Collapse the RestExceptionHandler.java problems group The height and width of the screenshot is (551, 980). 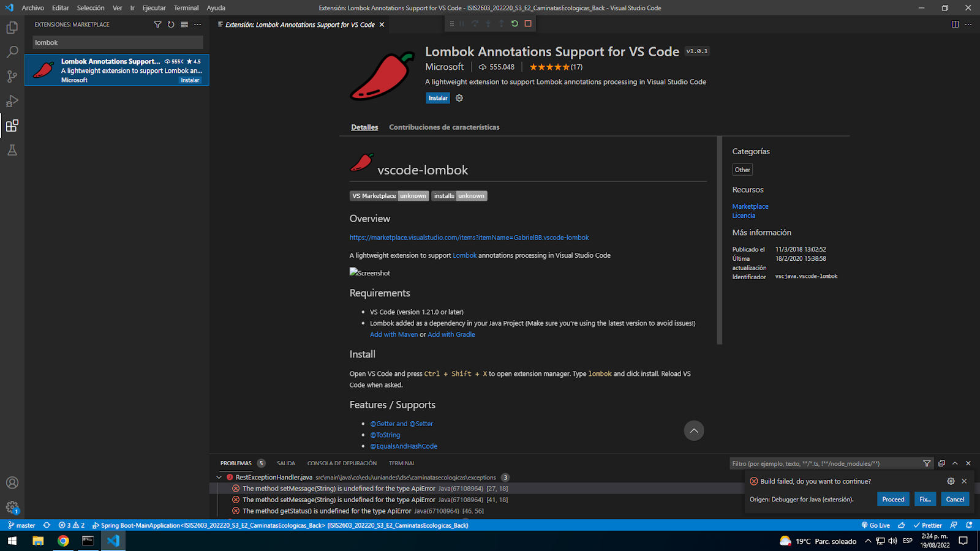(x=219, y=478)
